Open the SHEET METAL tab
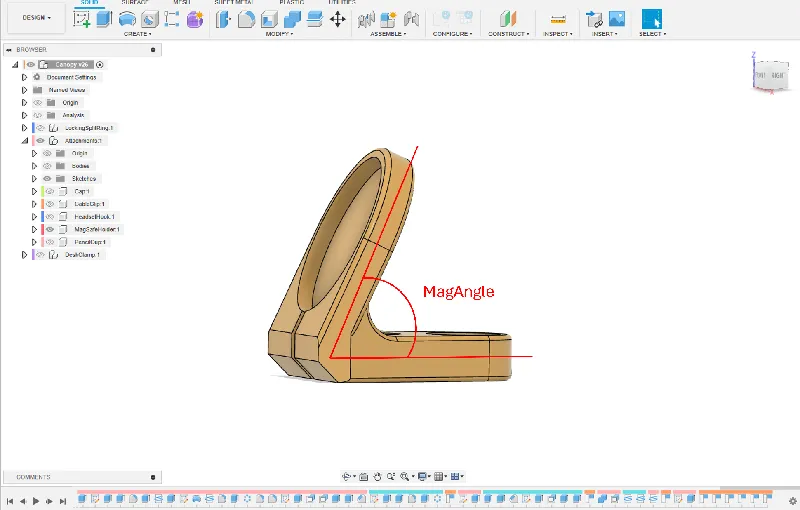 pos(233,3)
